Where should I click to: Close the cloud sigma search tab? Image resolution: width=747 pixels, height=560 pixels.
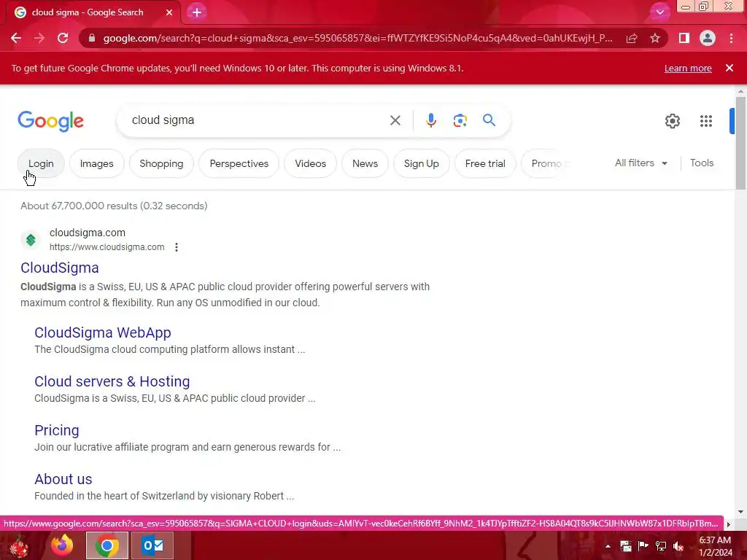coord(169,12)
